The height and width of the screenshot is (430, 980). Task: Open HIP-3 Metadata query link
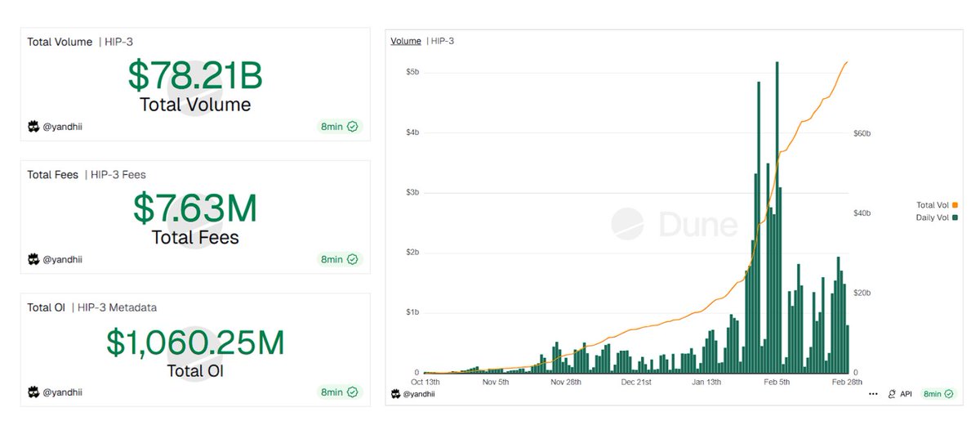(117, 307)
